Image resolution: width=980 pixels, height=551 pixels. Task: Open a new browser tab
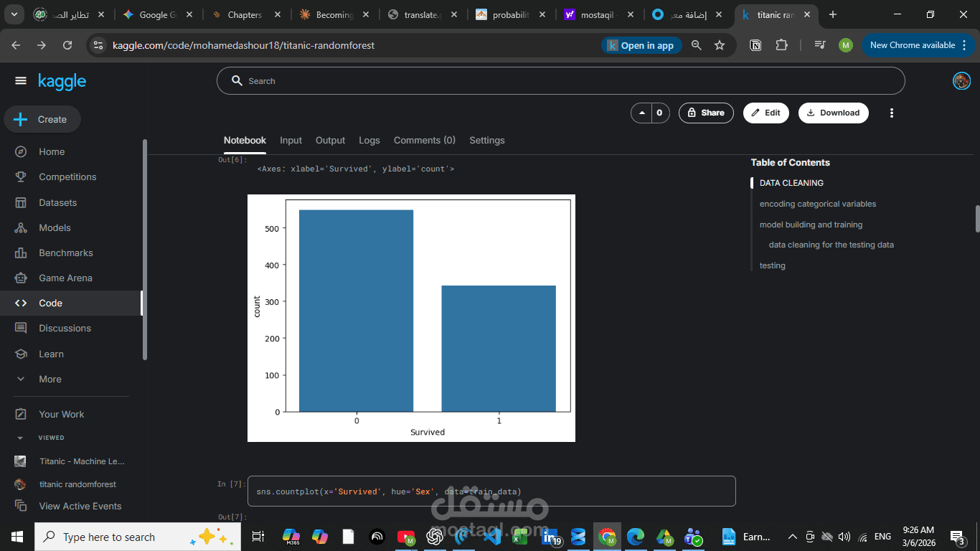833,14
